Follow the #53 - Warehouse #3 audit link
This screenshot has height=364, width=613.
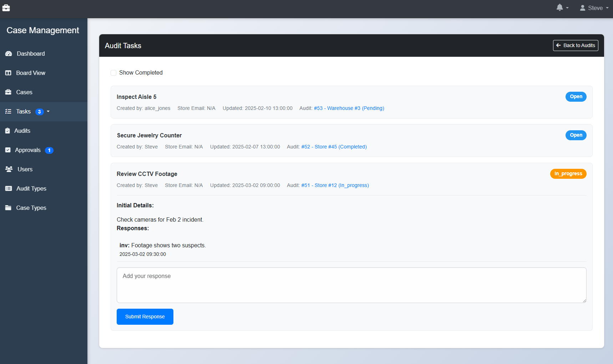point(349,108)
